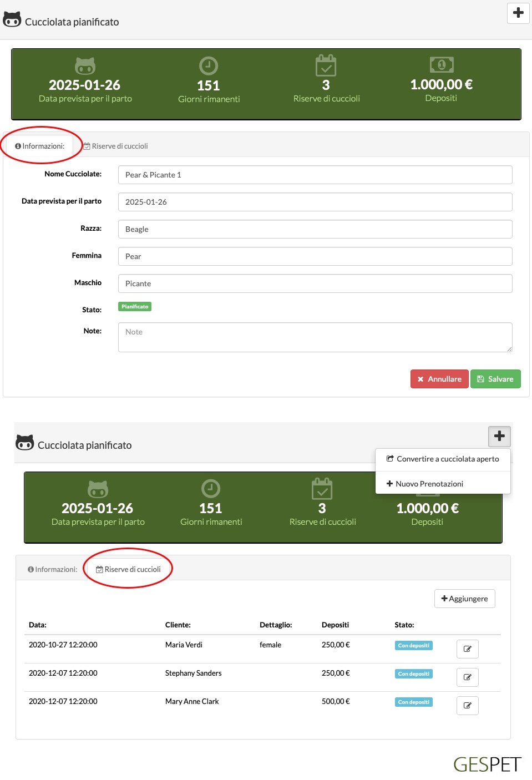Choose Convertire a cucciolata aperto

[x=443, y=459]
